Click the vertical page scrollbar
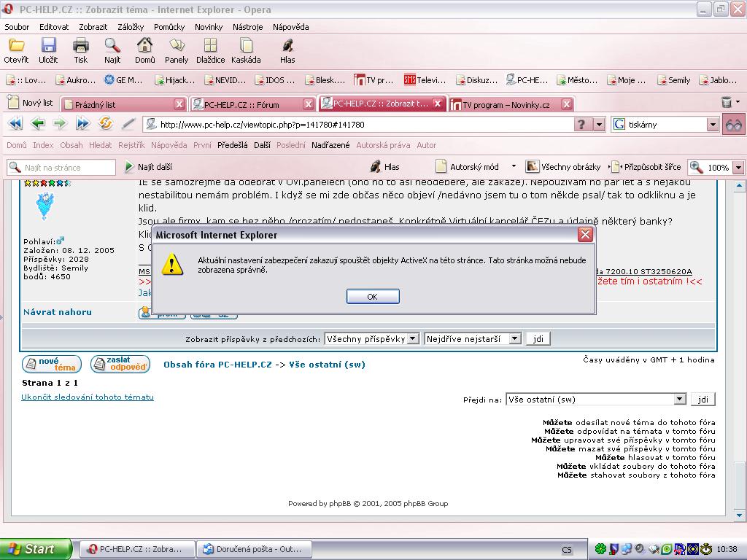The width and height of the screenshot is (747, 560). tap(740, 328)
